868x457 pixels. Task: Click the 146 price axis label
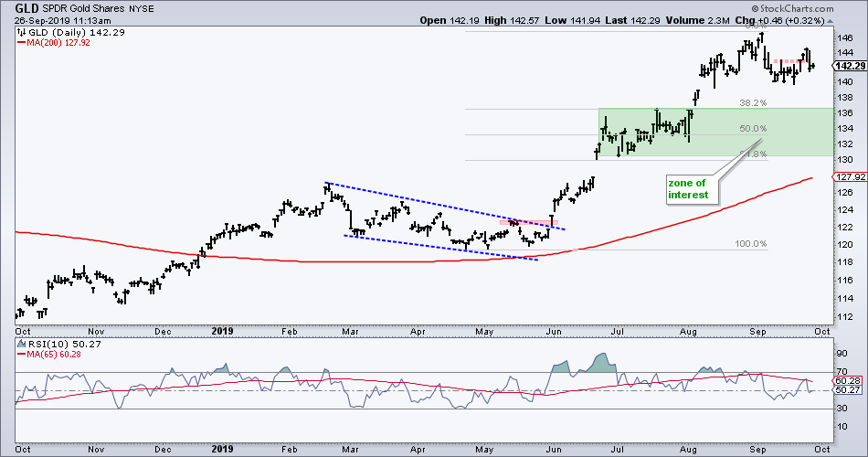click(845, 38)
